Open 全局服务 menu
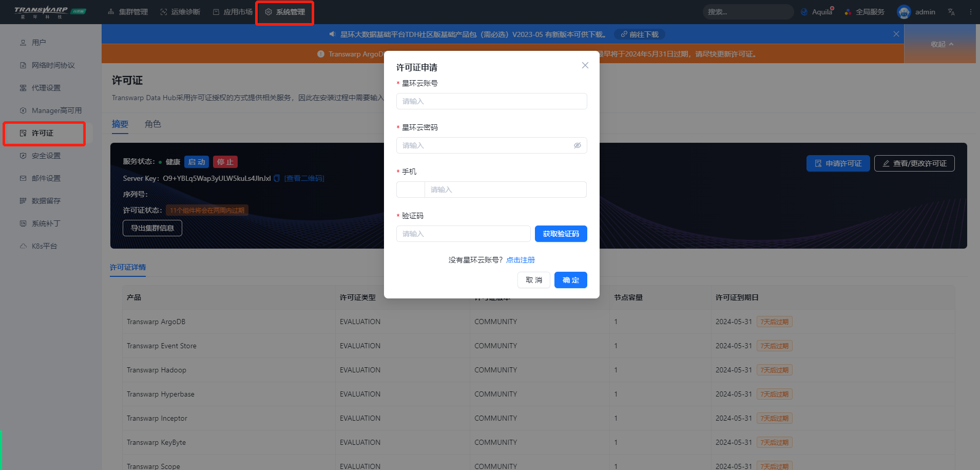 (x=864, y=12)
